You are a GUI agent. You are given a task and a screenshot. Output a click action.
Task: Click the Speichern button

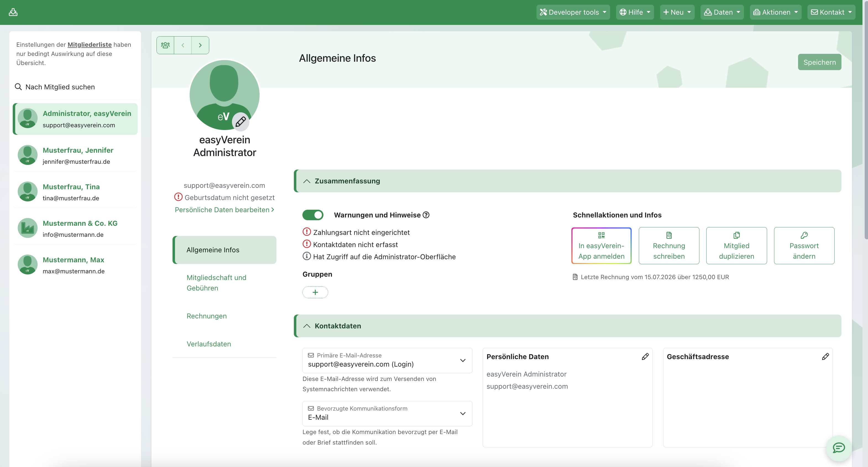click(x=819, y=62)
